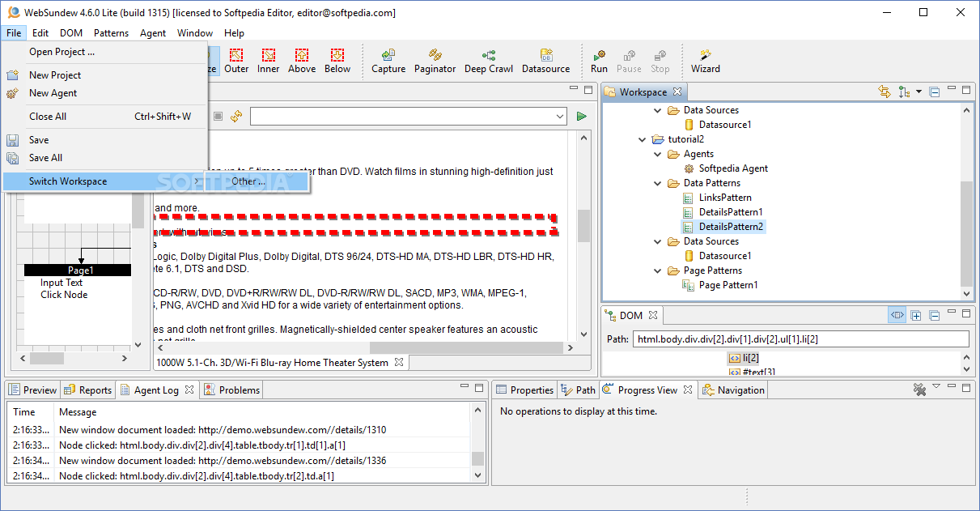Open the Path tab
The width and height of the screenshot is (980, 511).
click(579, 390)
